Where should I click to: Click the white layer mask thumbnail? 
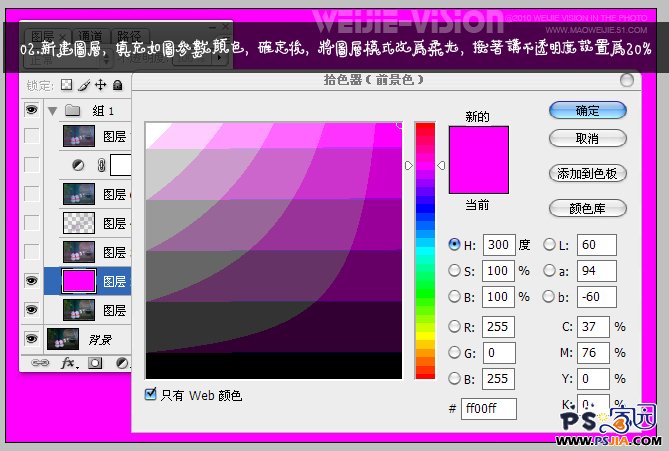click(120, 165)
